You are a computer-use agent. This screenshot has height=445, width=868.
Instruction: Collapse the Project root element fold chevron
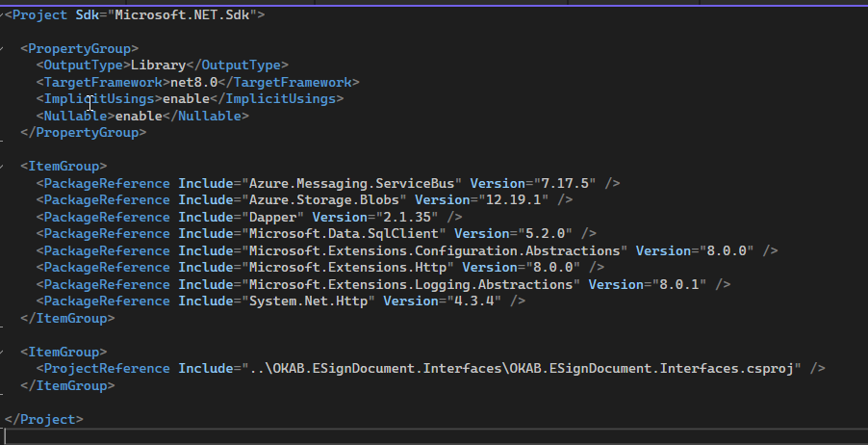pos(2,15)
